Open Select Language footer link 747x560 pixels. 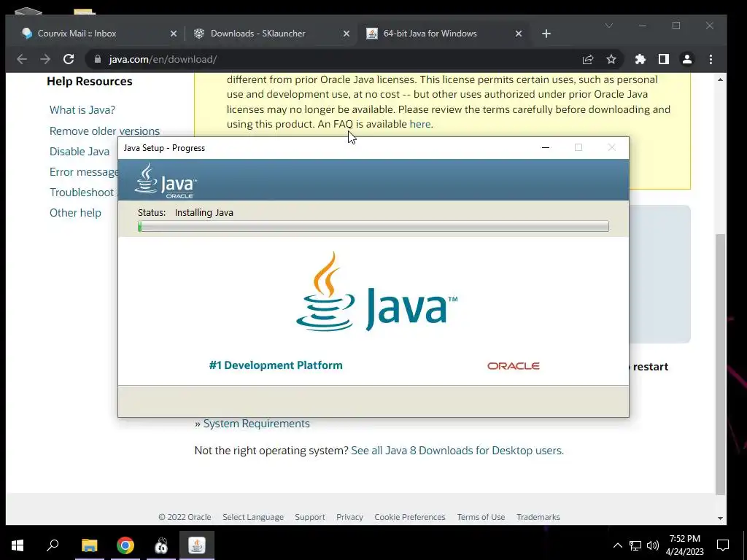click(253, 517)
